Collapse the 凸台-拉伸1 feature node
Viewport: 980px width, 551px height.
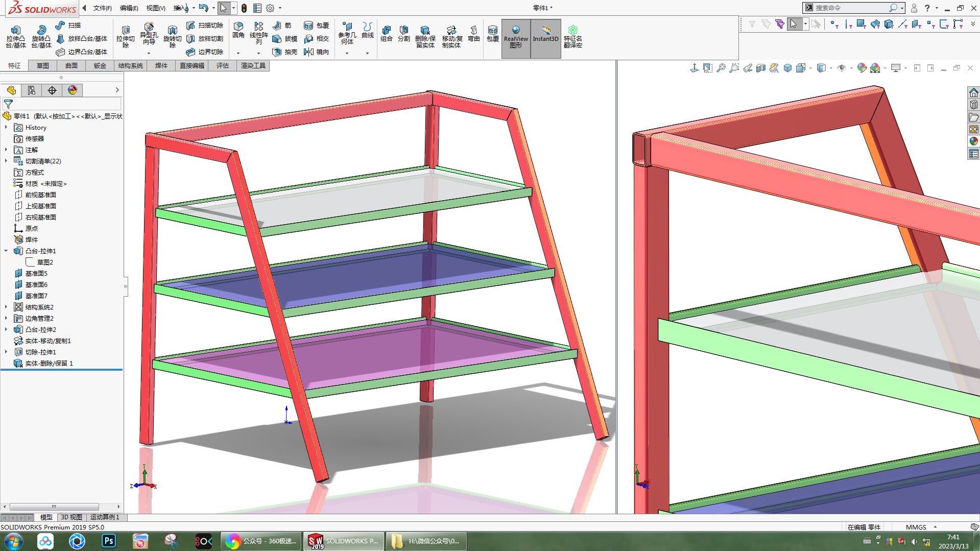(6, 251)
